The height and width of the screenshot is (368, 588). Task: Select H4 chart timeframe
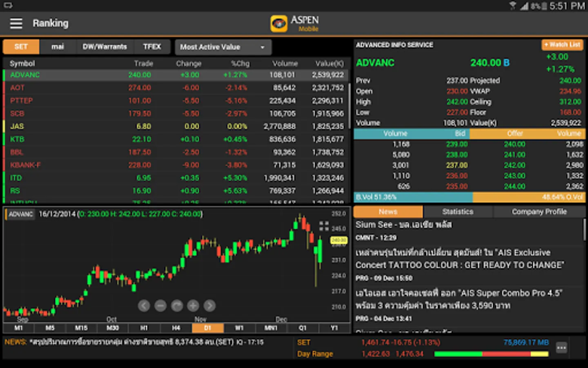[176, 328]
